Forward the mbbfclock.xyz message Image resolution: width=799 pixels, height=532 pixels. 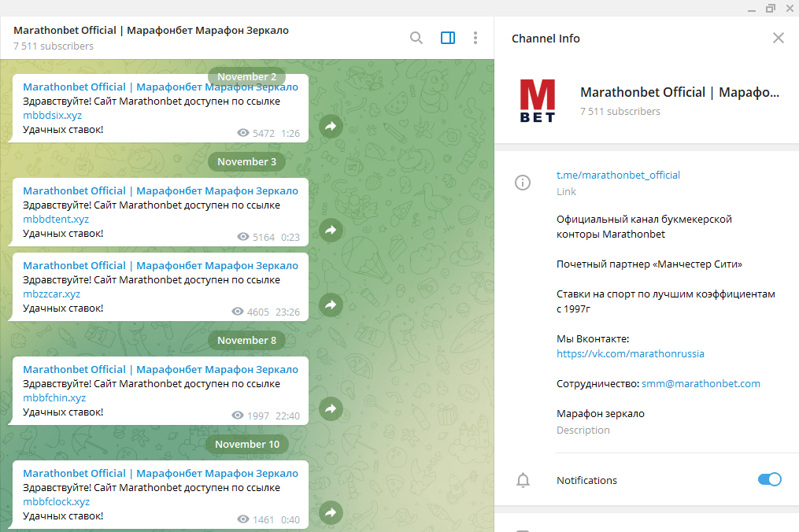pyautogui.click(x=331, y=512)
